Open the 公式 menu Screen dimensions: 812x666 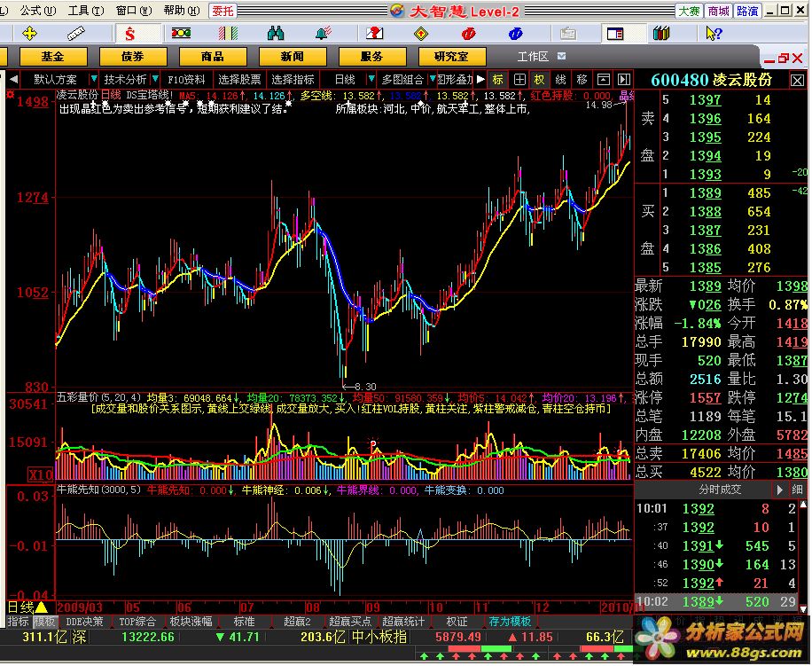[x=38, y=11]
